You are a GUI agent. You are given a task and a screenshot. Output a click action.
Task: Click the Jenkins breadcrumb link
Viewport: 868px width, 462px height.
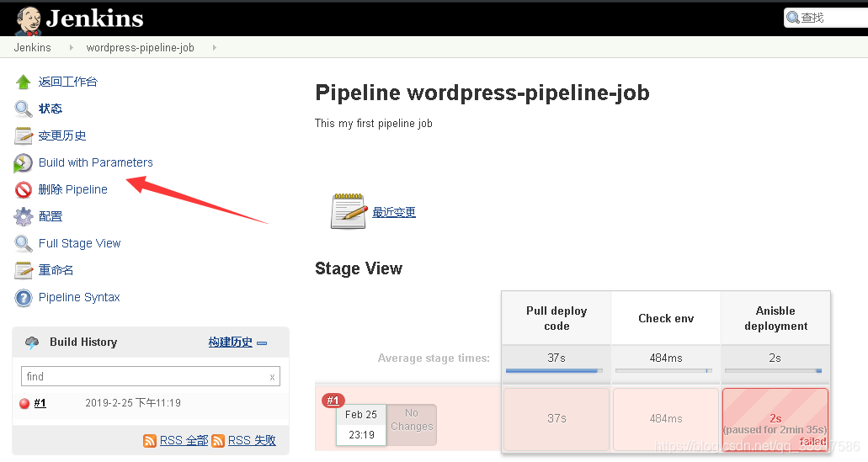click(33, 48)
